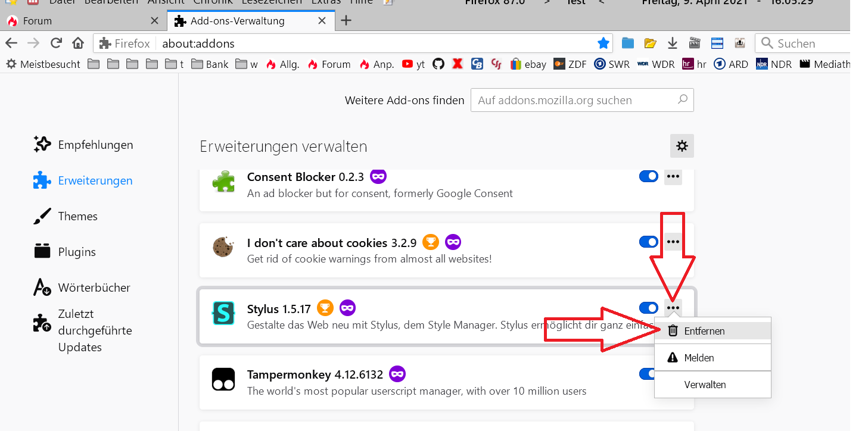Expand the 'Bank' bookmark folder

[210, 64]
